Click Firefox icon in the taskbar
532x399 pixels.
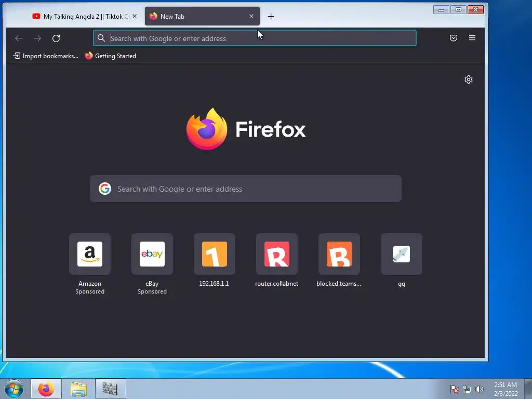point(46,389)
